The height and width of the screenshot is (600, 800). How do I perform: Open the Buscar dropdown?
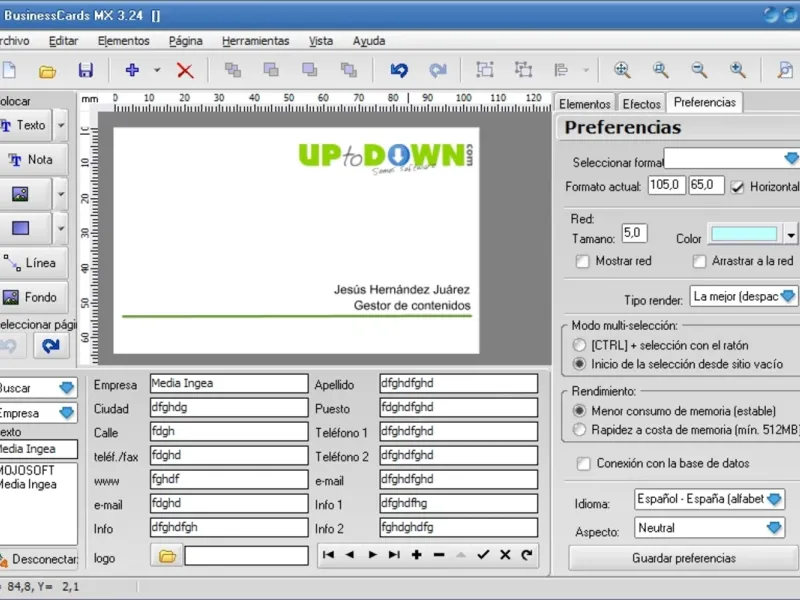[66, 388]
